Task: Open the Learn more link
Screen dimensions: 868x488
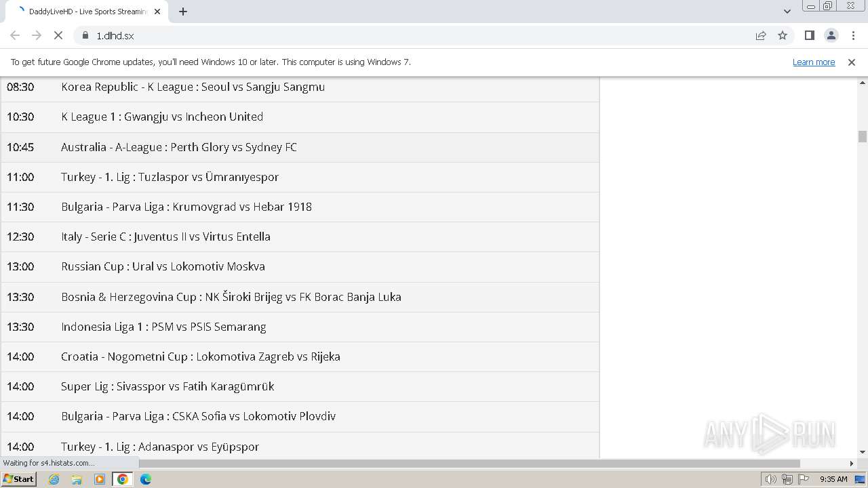Action: coord(814,62)
